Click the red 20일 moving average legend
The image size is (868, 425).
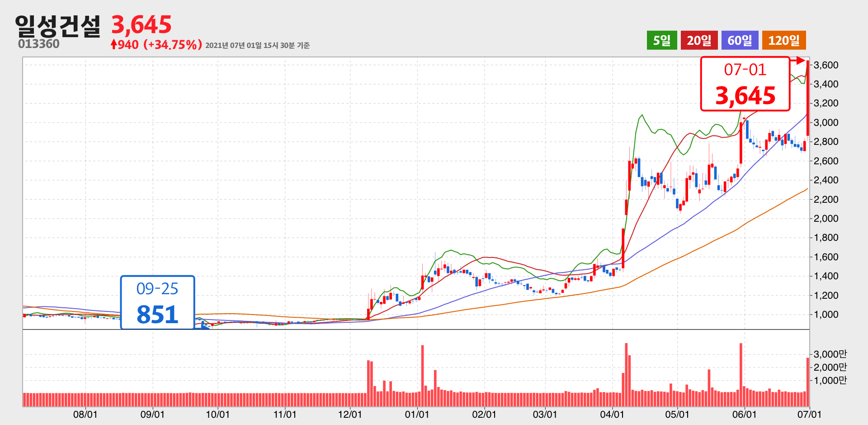coord(699,40)
